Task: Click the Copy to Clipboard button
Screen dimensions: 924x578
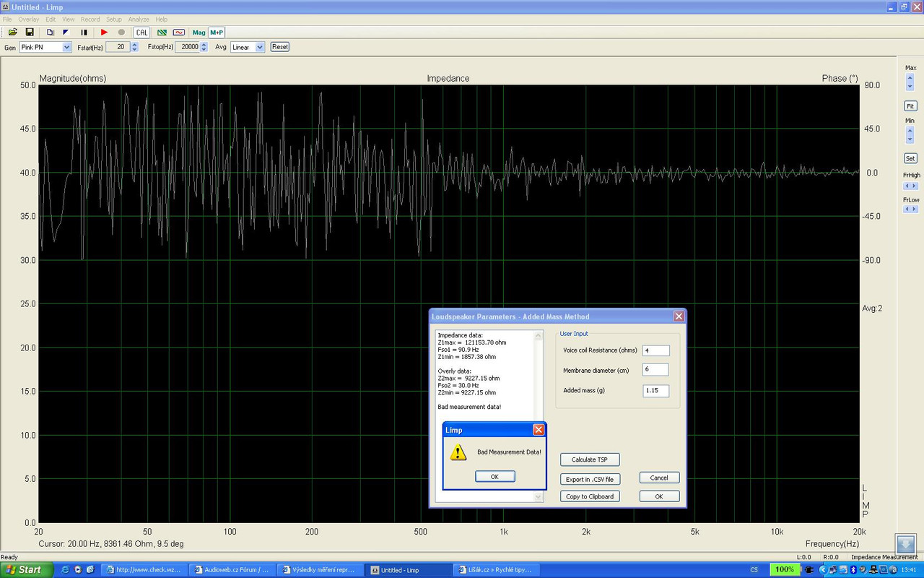Action: [x=590, y=496]
